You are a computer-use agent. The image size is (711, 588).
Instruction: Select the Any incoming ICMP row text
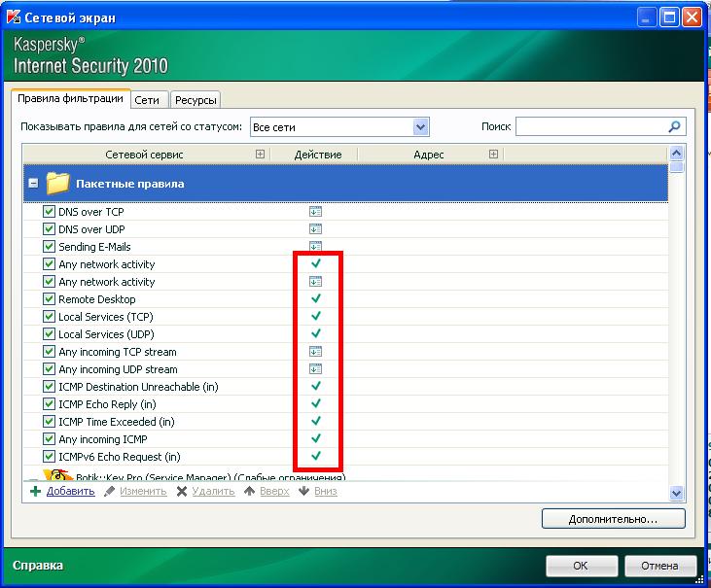point(103,439)
